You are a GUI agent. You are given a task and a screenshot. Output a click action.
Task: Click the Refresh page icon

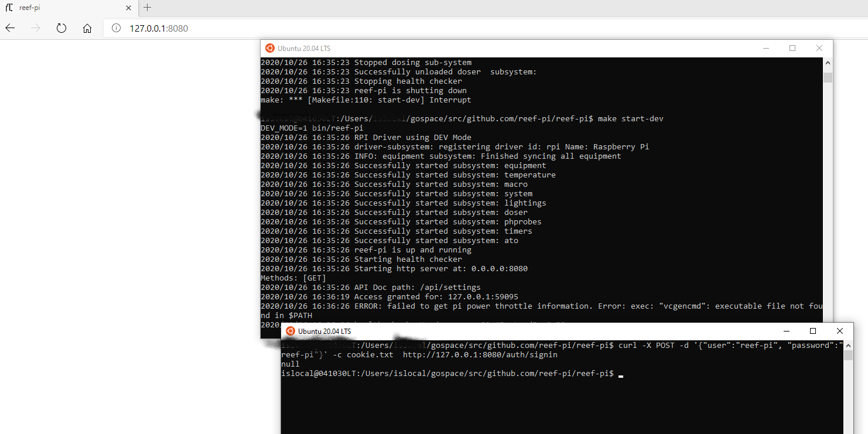[62, 27]
